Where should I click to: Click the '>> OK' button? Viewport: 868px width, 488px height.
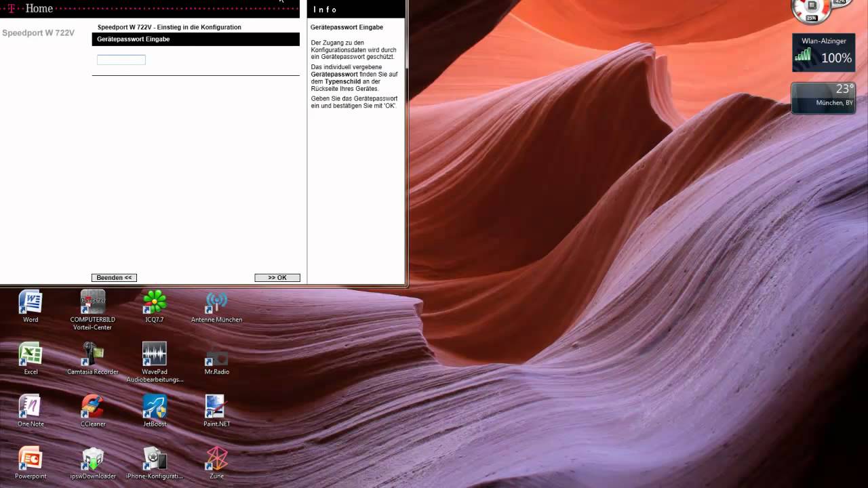click(x=277, y=278)
